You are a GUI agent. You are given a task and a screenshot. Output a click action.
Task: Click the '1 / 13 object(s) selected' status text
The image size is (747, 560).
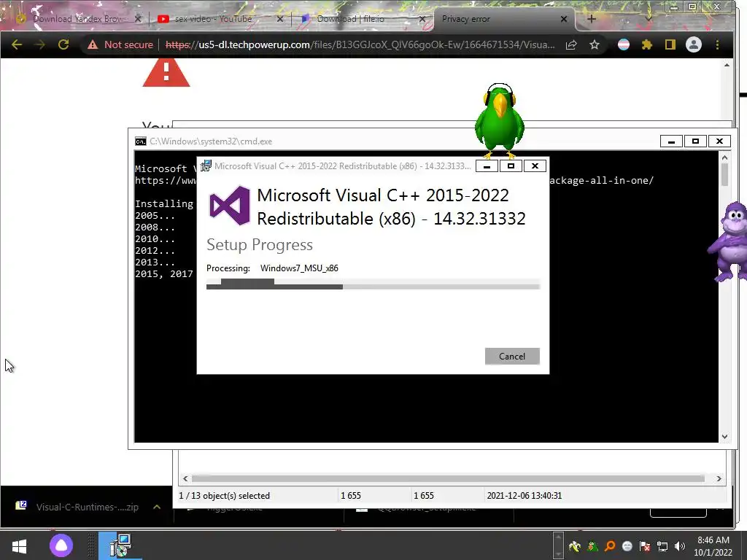coord(225,496)
